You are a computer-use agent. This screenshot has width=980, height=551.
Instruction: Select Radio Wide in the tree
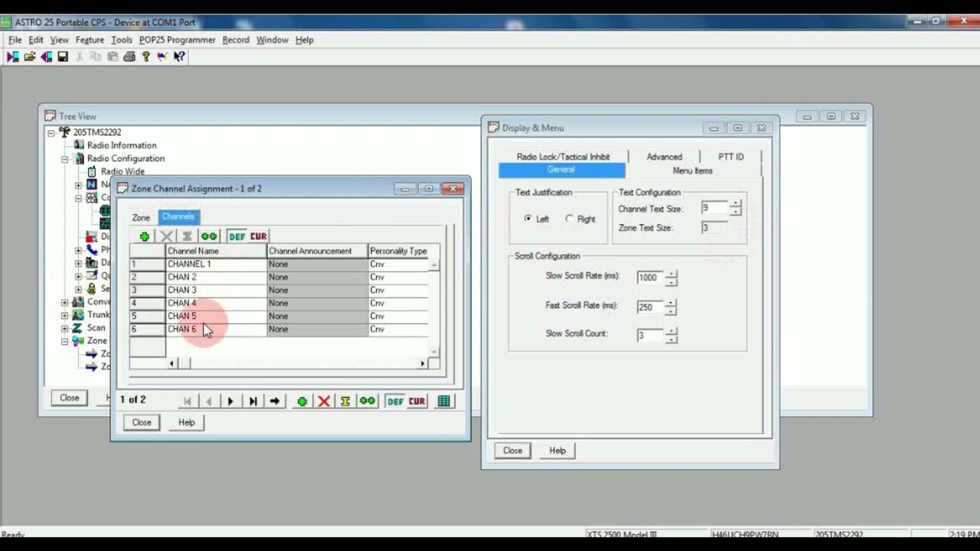pos(122,171)
